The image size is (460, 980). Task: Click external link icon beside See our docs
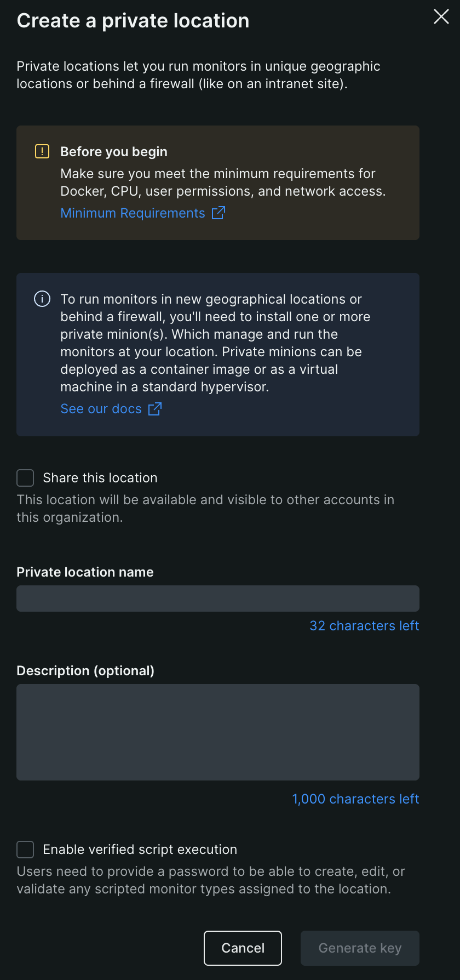(x=155, y=408)
